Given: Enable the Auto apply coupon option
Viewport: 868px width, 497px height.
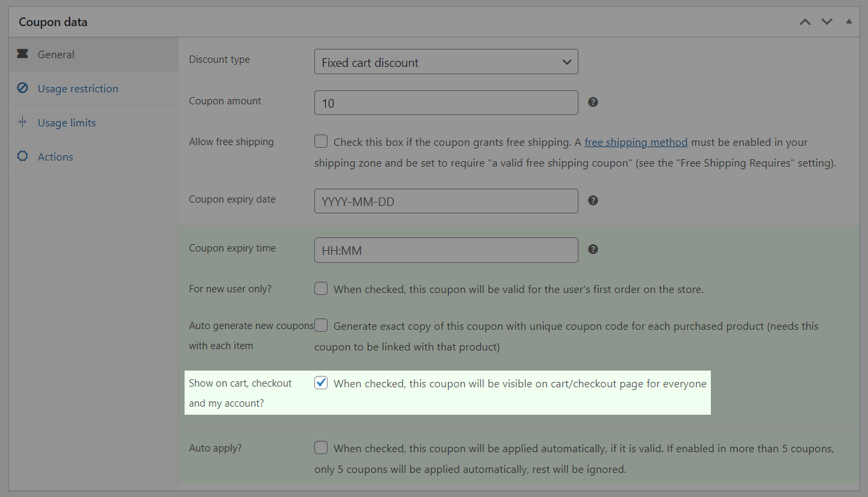Looking at the screenshot, I should (x=321, y=448).
